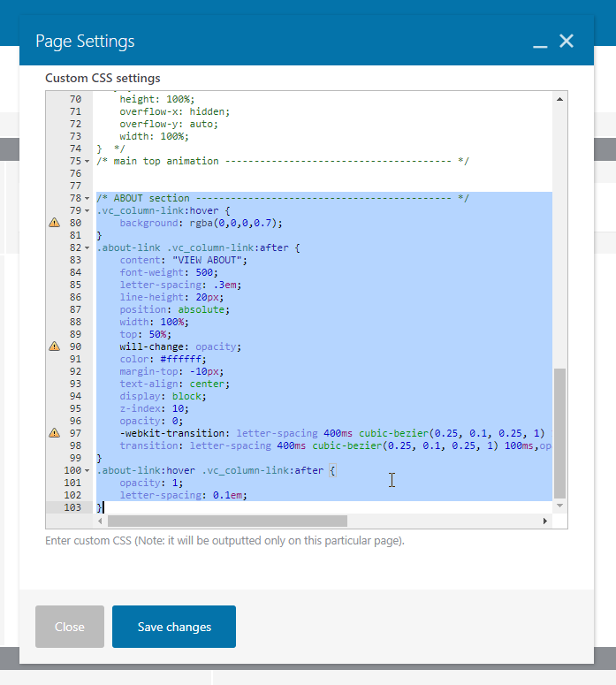Click the 'overflow-y: auto;' line
The image size is (616, 685).
169,124
